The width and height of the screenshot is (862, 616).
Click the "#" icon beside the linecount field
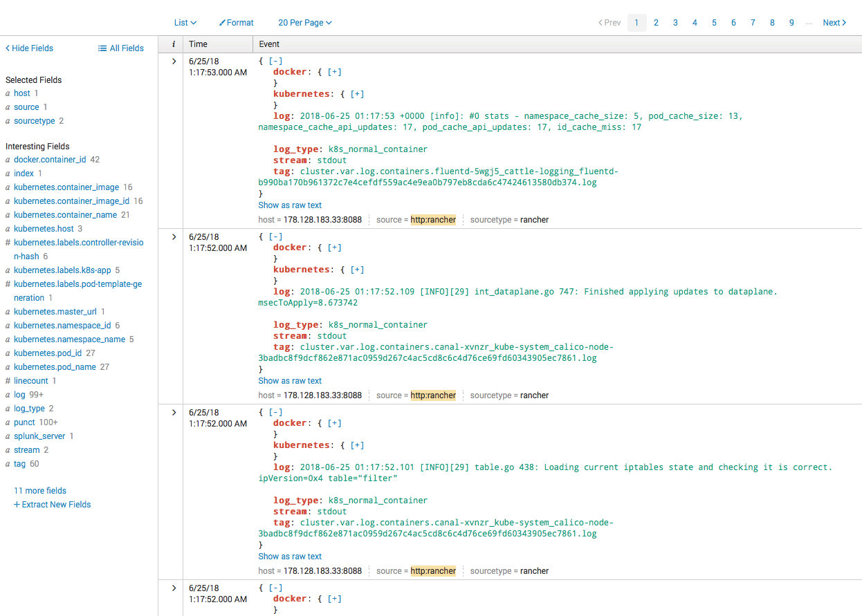pos(8,380)
